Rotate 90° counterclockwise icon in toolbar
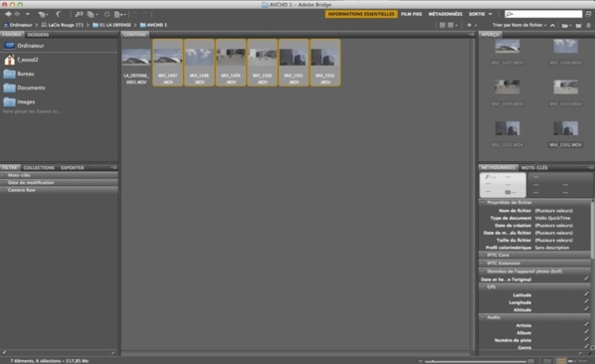 point(135,14)
